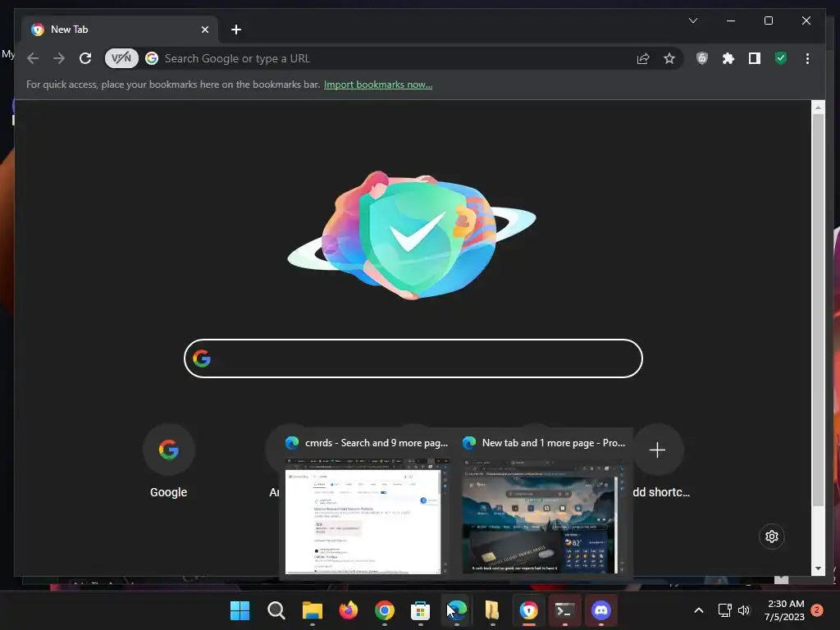Open the Google shortcut tile

coord(168,462)
